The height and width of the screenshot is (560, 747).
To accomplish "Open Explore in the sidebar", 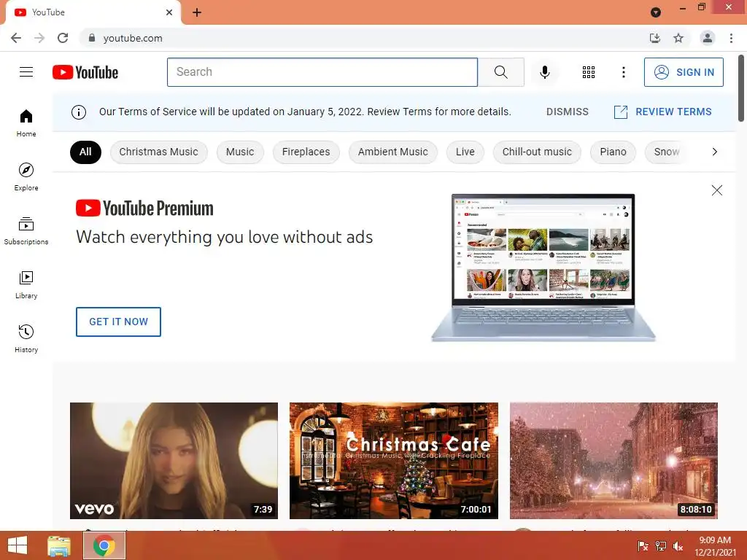I will [x=26, y=177].
